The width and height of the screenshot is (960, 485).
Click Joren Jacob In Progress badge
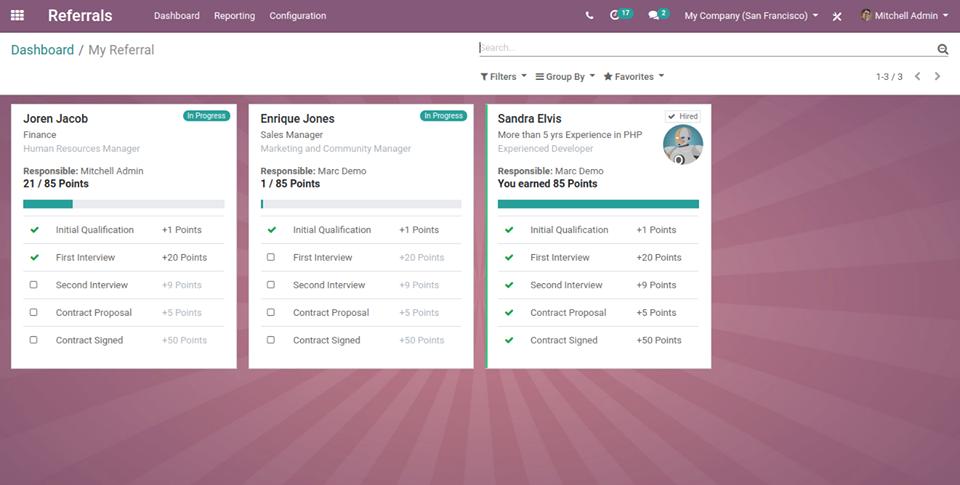[x=206, y=116]
